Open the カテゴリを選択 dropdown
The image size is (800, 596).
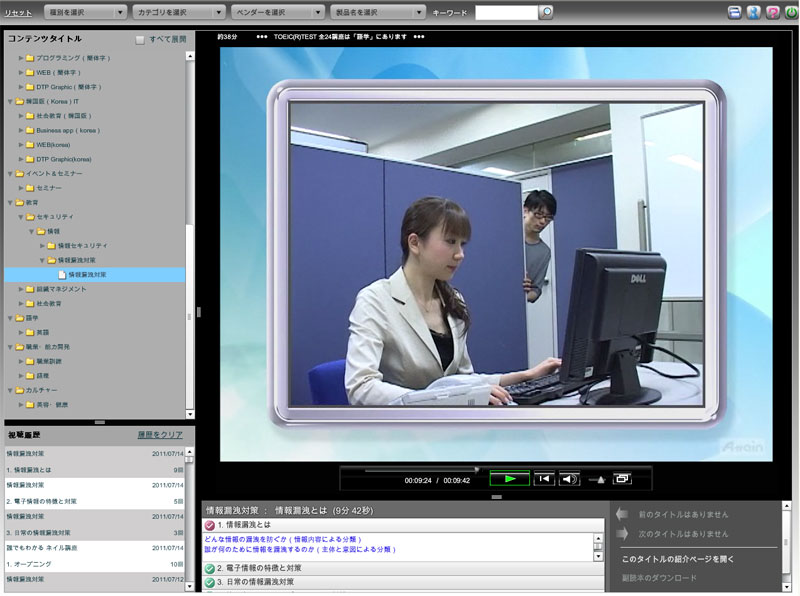coord(178,12)
